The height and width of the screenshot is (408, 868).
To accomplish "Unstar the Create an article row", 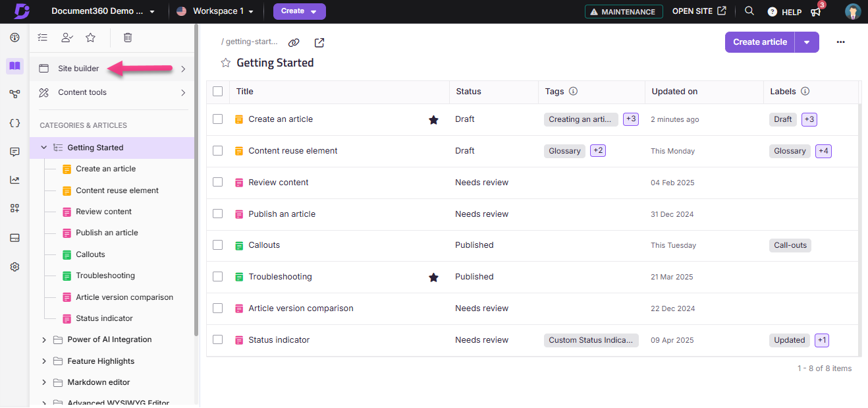I will pyautogui.click(x=433, y=119).
